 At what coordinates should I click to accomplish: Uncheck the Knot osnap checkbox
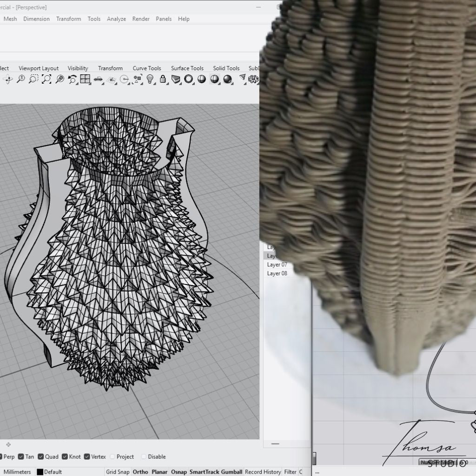65,457
